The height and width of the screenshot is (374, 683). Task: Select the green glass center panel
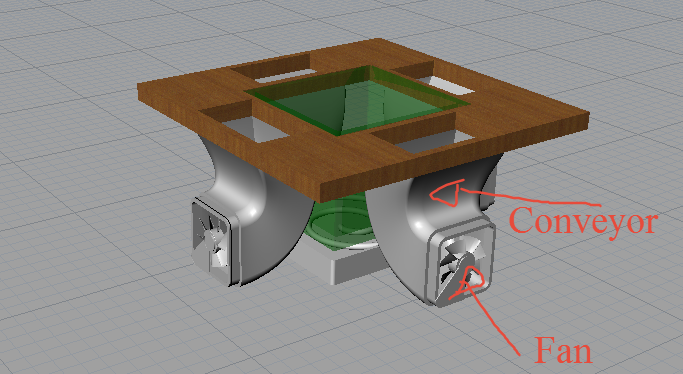pyautogui.click(x=357, y=99)
